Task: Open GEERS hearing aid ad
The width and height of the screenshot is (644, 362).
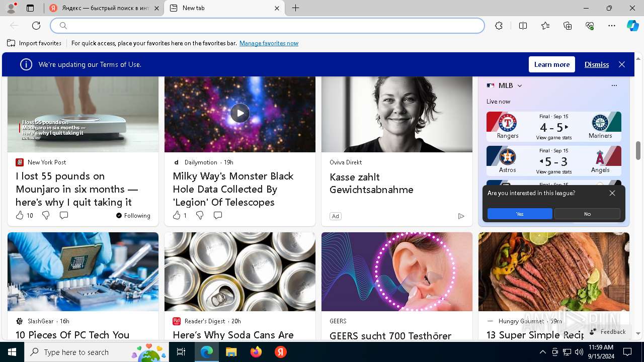Action: (x=397, y=271)
